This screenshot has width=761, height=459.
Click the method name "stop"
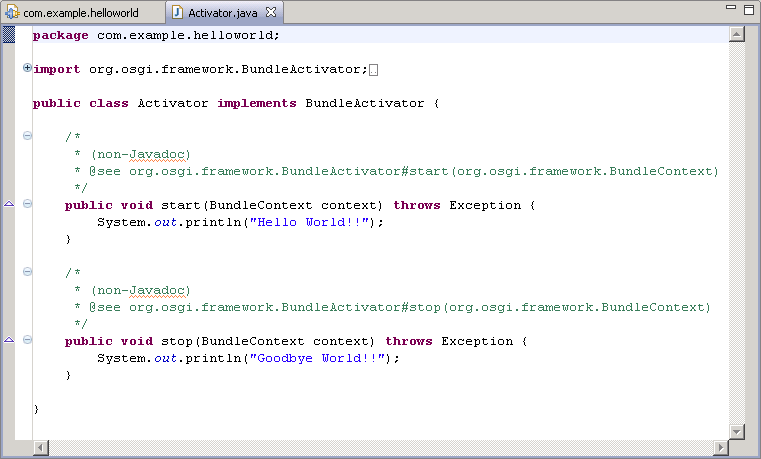click(177, 341)
